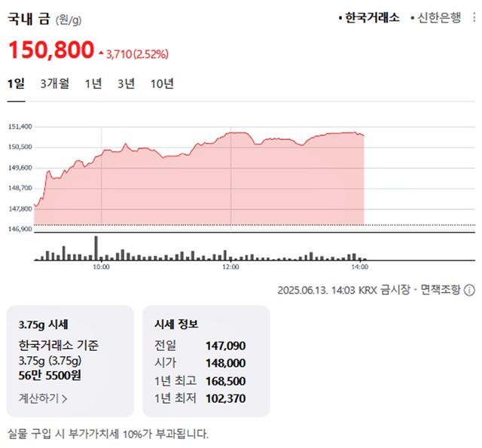Viewport: 482px width, 448px height.
Task: Select the 1일 chart period tab
Action: [17, 84]
